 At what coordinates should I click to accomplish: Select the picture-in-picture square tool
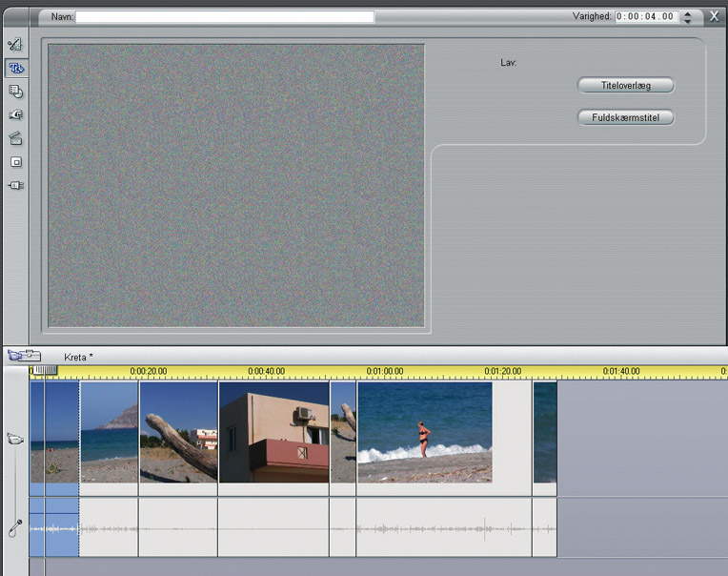point(15,162)
